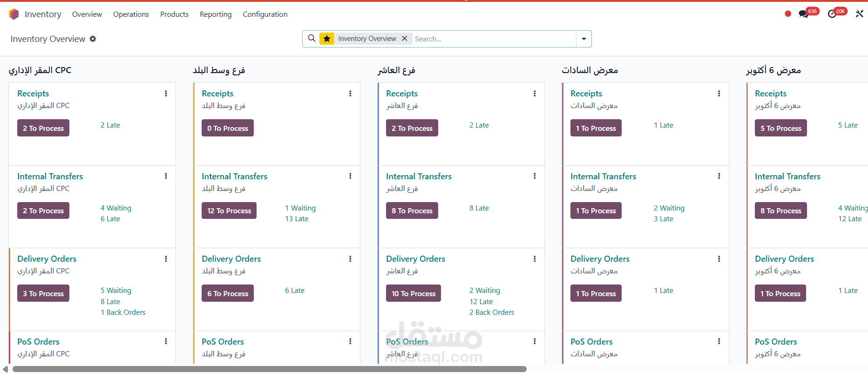Open Internal Transfers title in معرض 6 أكتوبر column

click(787, 176)
